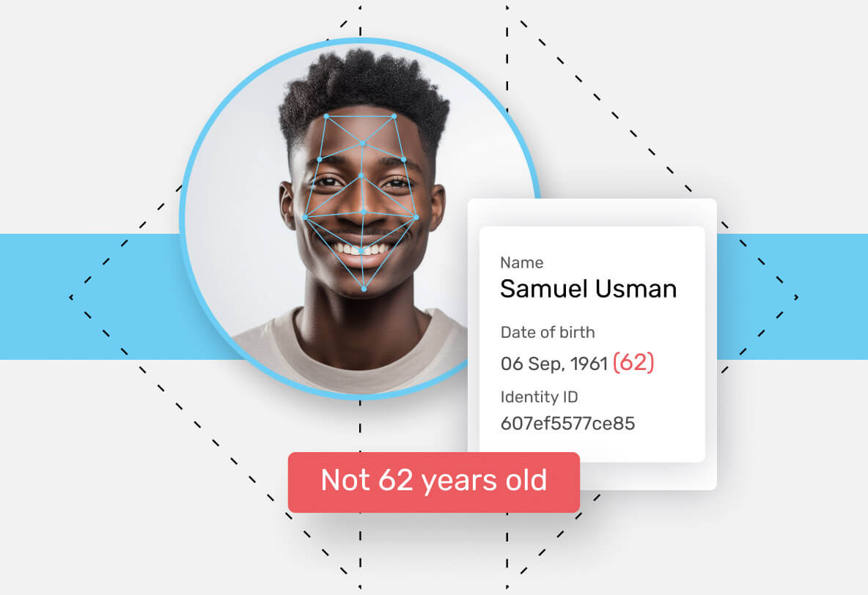Screen dimensions: 868x595
Task: Click the "Identity ID" label
Action: coord(539,397)
